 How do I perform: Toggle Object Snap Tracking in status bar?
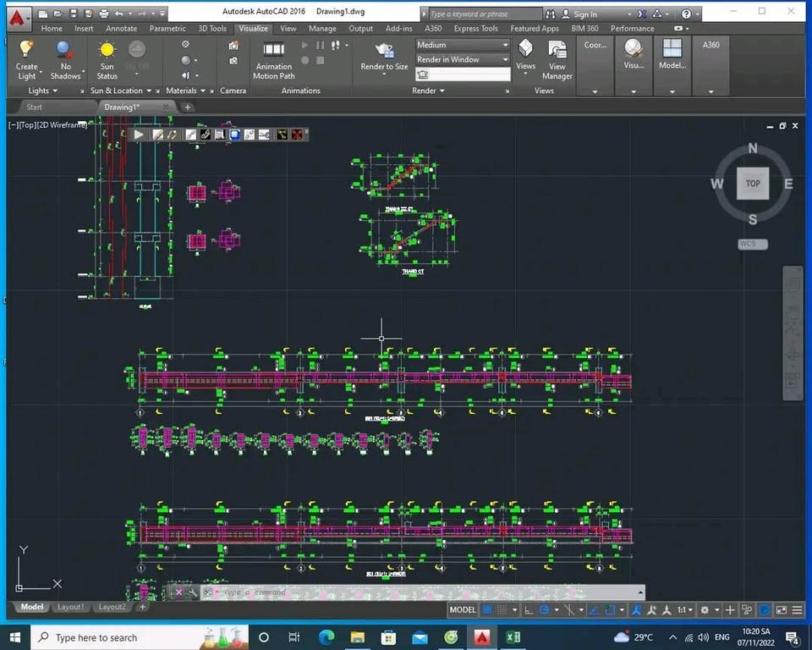pyautogui.click(x=594, y=610)
